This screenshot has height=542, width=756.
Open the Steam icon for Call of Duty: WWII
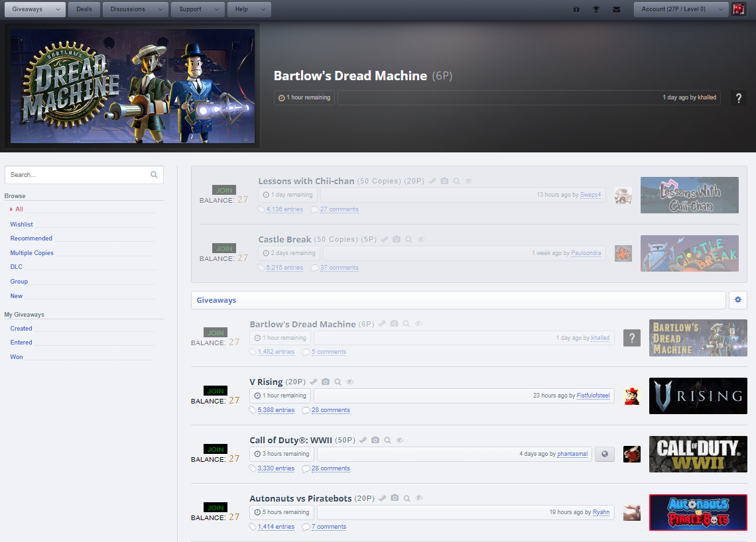pyautogui.click(x=363, y=440)
